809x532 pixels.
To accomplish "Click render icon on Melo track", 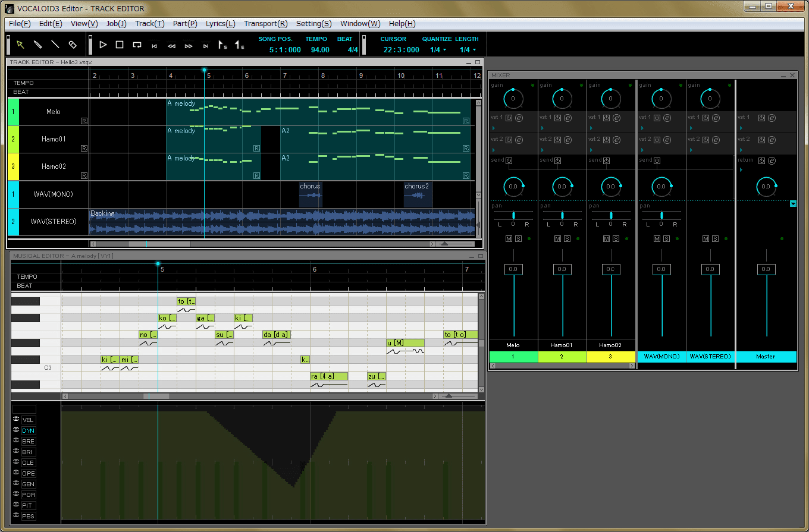I will tap(84, 121).
